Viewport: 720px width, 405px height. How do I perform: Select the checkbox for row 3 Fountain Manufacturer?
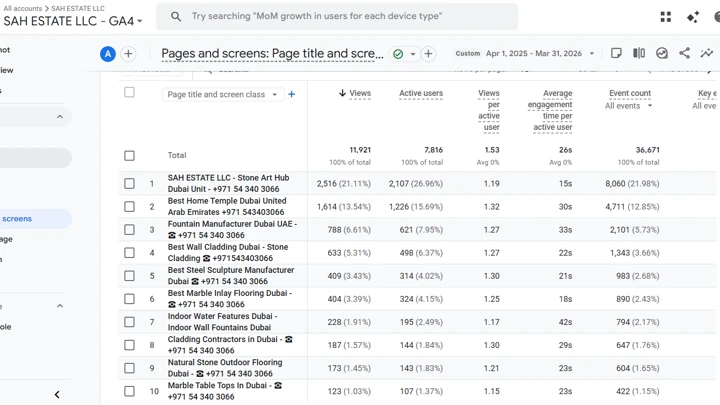point(129,230)
